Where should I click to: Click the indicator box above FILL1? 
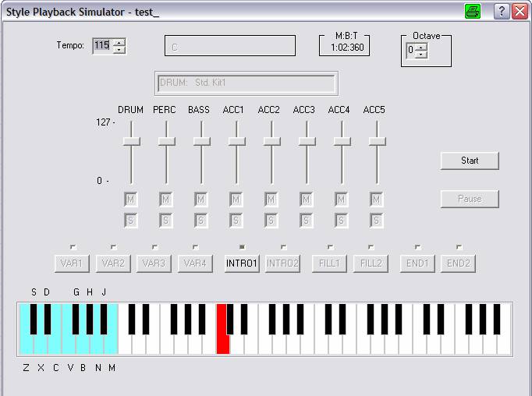pyautogui.click(x=331, y=247)
